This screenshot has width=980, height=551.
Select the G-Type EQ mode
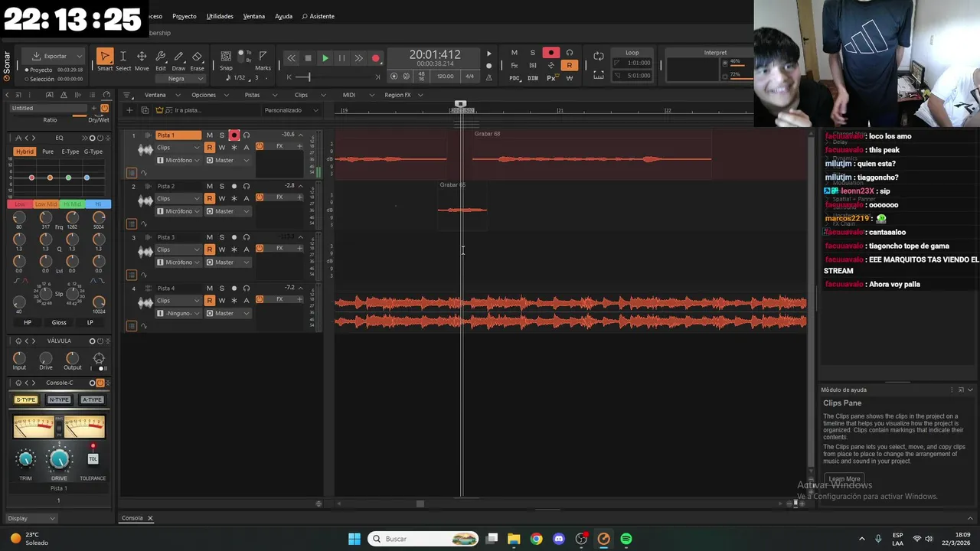pos(93,152)
